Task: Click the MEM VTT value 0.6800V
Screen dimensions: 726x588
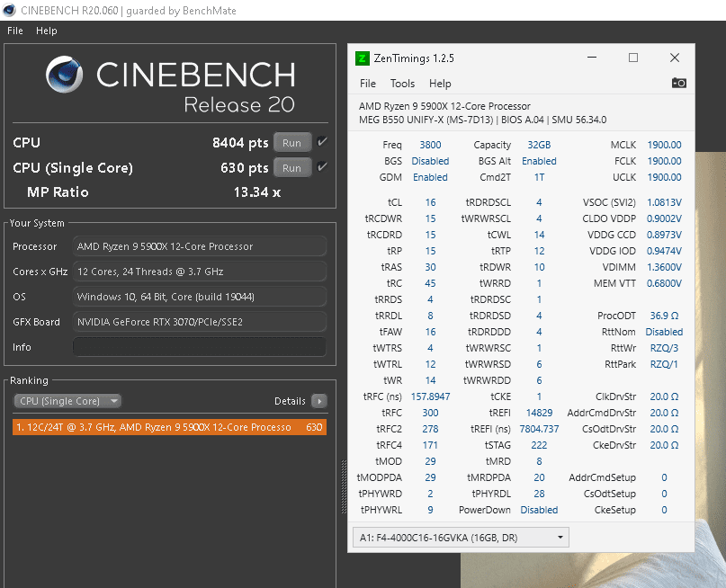Action: tap(664, 283)
